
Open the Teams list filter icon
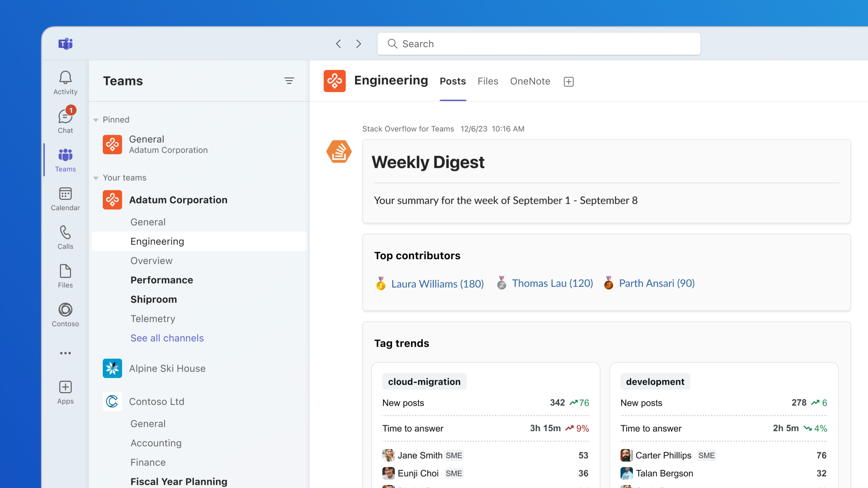coord(289,81)
